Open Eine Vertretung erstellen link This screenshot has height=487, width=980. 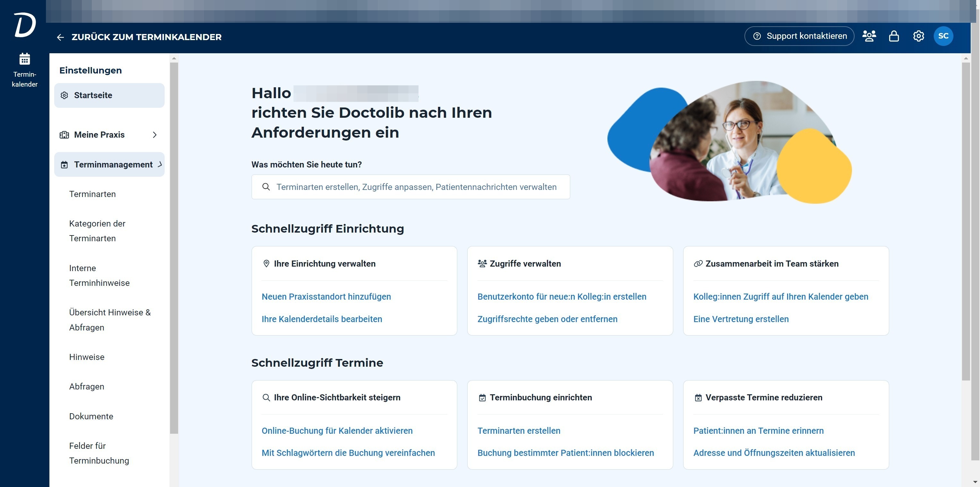click(741, 319)
